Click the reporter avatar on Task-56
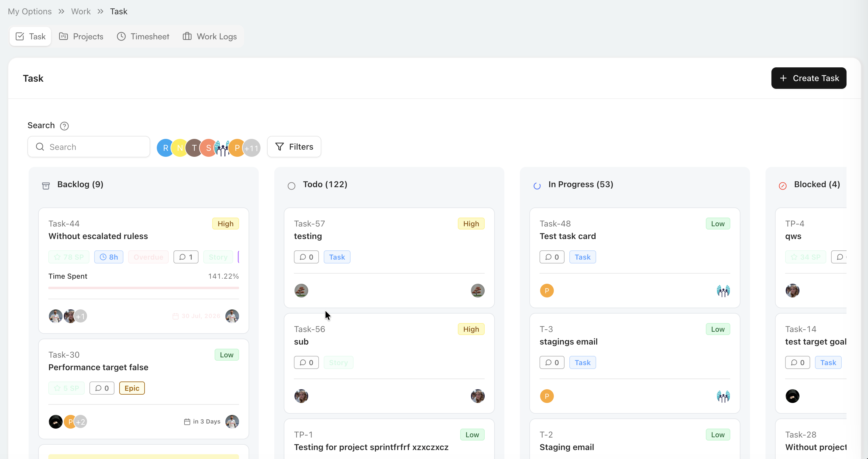Viewport: 868px width, 459px height. tap(478, 396)
